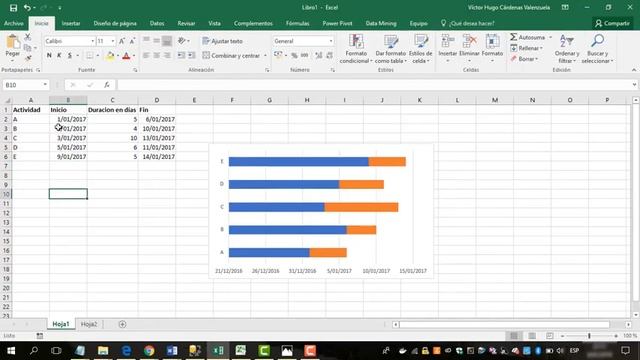Click the Formato cells icon
The height and width of the screenshot is (360, 640).
(492, 42)
